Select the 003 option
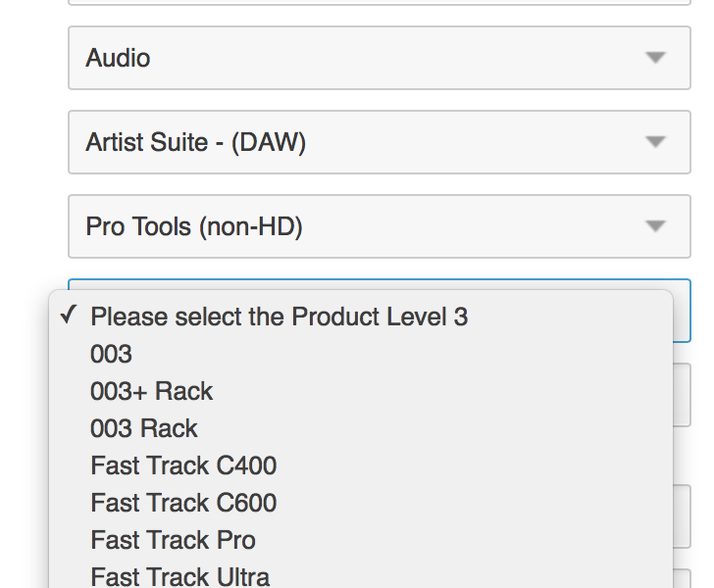714x588 pixels. tap(111, 354)
